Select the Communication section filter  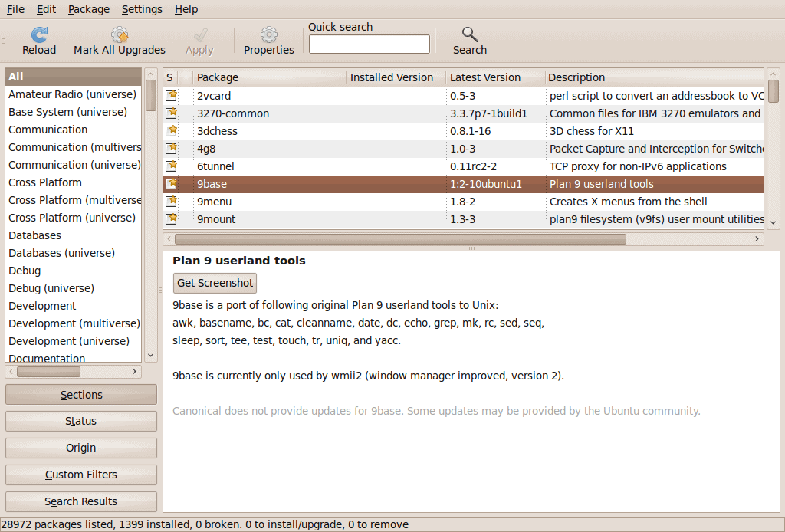tap(46, 130)
